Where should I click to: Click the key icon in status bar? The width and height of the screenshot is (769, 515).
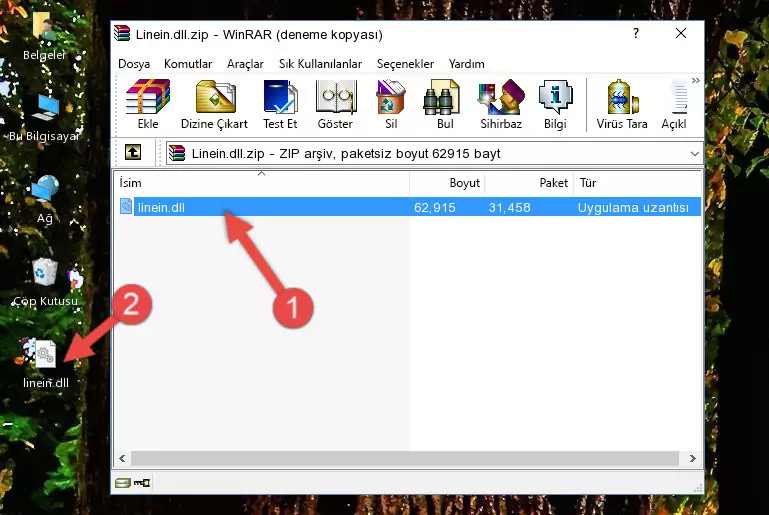[x=142, y=483]
